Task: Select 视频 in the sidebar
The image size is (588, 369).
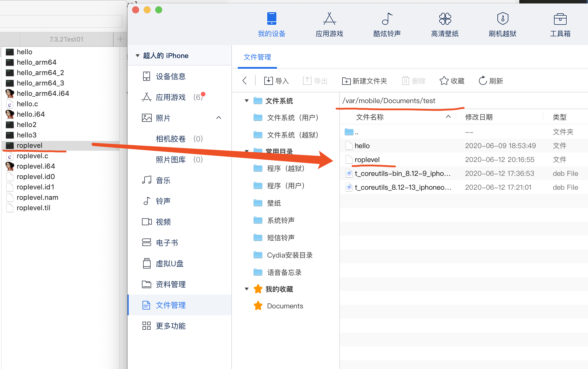Action: [179, 222]
